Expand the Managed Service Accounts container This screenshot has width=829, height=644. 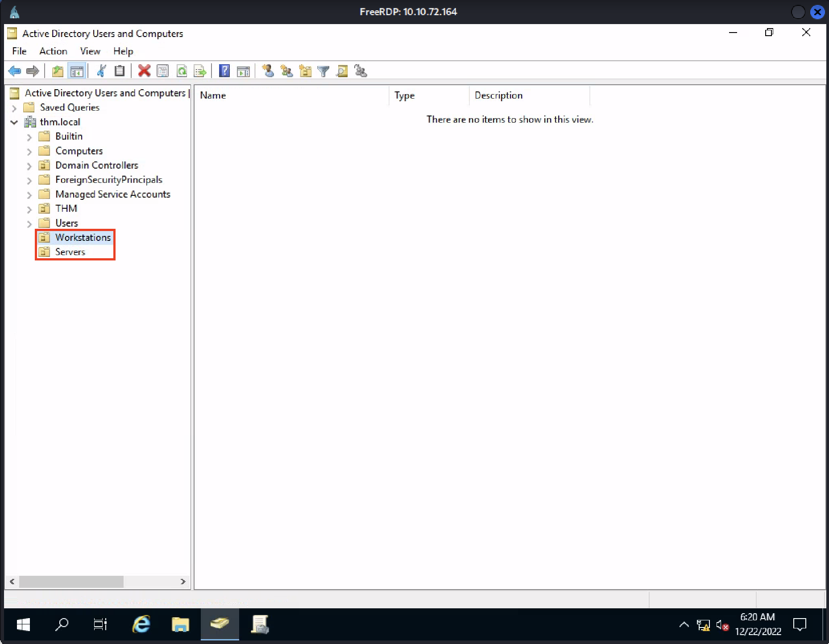[29, 195]
